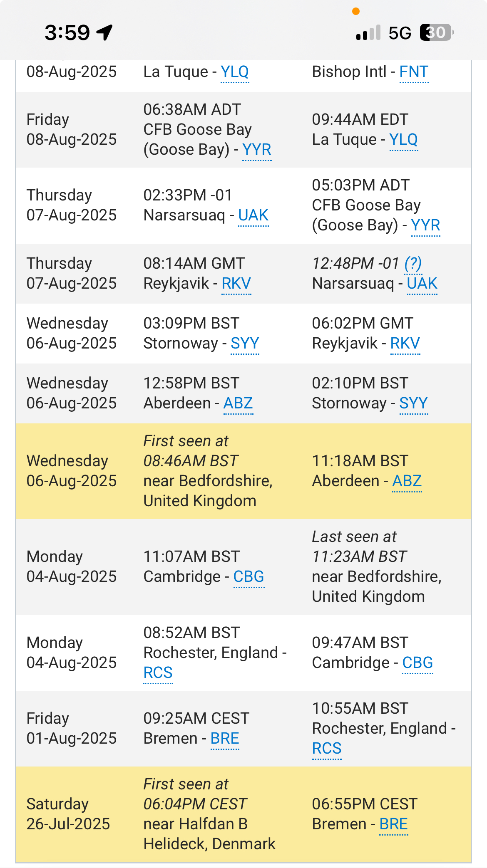The width and height of the screenshot is (487, 868).
Task: Open RCS link for 08:52AM BST departure
Action: [x=158, y=673]
